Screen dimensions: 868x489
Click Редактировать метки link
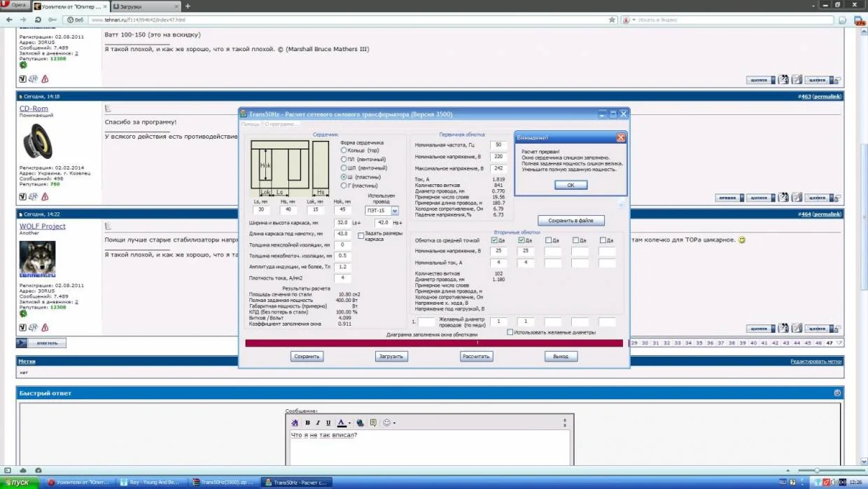click(815, 361)
